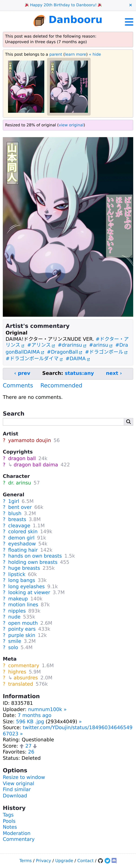Click inside the tag search field
This screenshot has width=136, height=868.
point(63,422)
